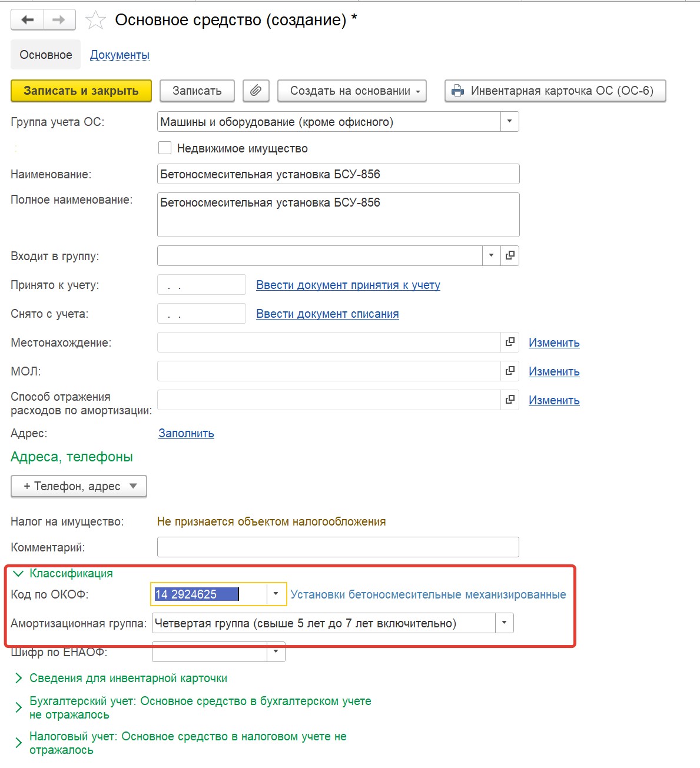Open Код по ОКОФ dropdown arrow
This screenshot has height=768, width=700.
pyautogui.click(x=276, y=594)
